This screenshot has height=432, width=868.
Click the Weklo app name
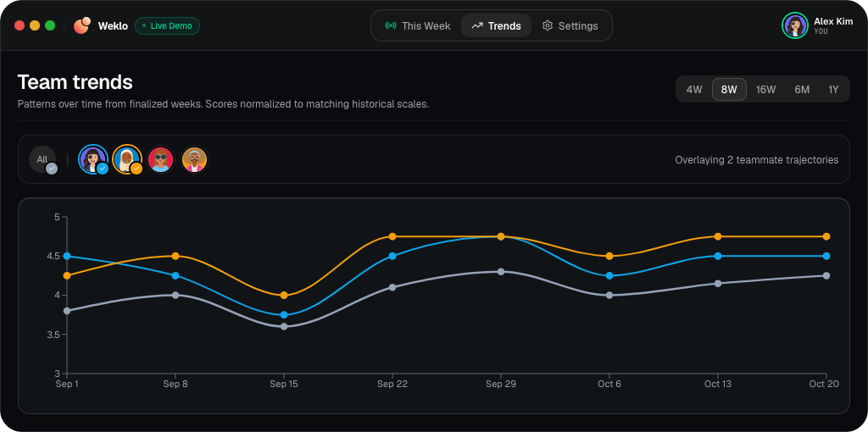pos(113,26)
